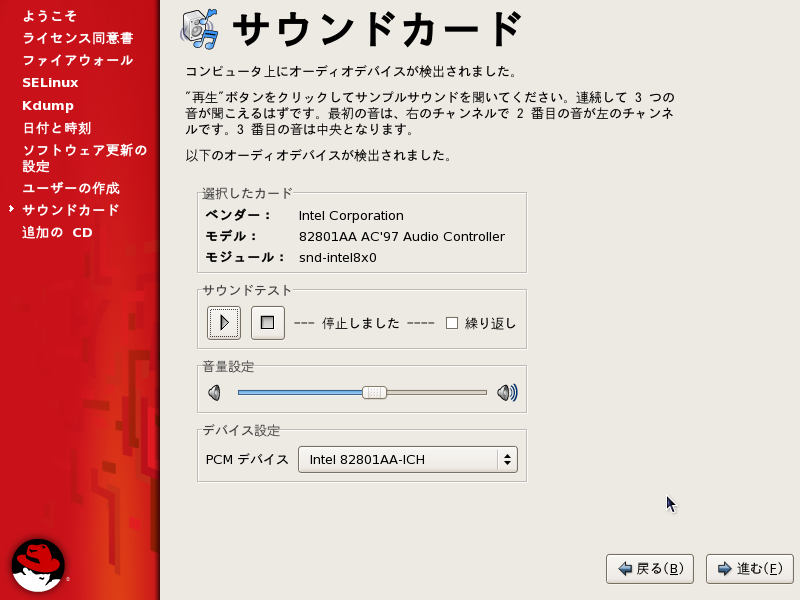Select Kdump in the sidebar
Viewport: 800px width, 600px height.
pos(48,106)
